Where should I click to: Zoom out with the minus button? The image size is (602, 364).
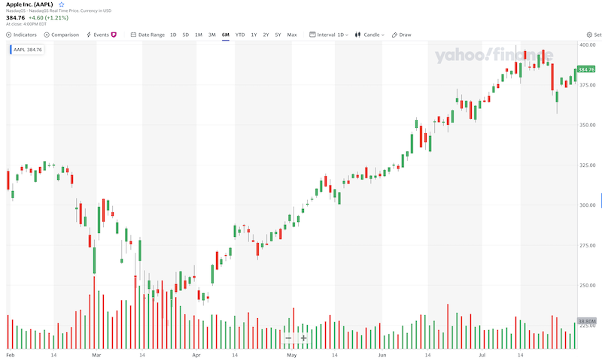pyautogui.click(x=288, y=338)
